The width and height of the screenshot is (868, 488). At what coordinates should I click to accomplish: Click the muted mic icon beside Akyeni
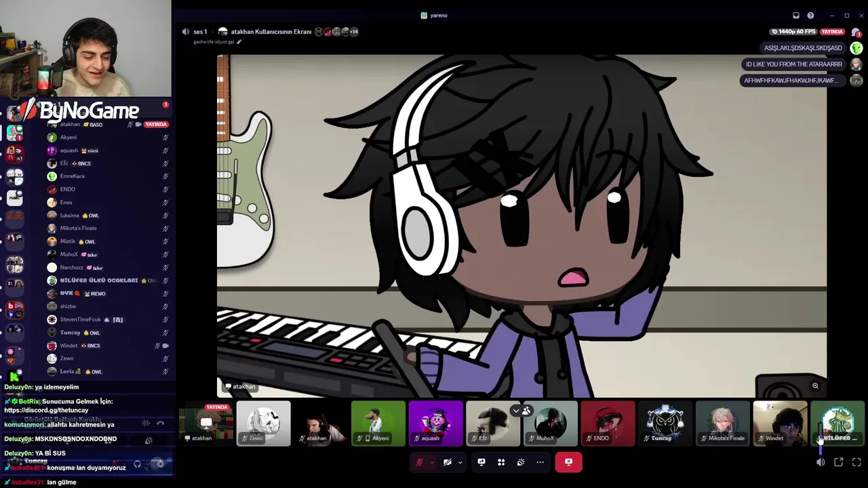pyautogui.click(x=165, y=138)
